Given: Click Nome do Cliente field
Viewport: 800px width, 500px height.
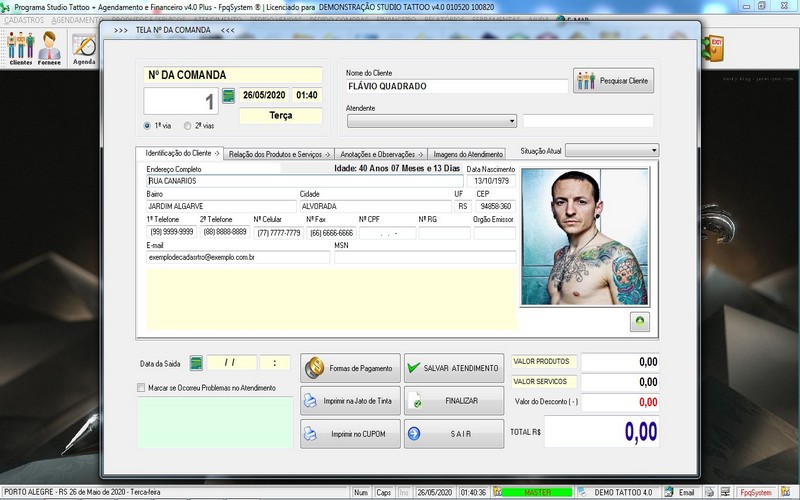Looking at the screenshot, I should pos(457,86).
